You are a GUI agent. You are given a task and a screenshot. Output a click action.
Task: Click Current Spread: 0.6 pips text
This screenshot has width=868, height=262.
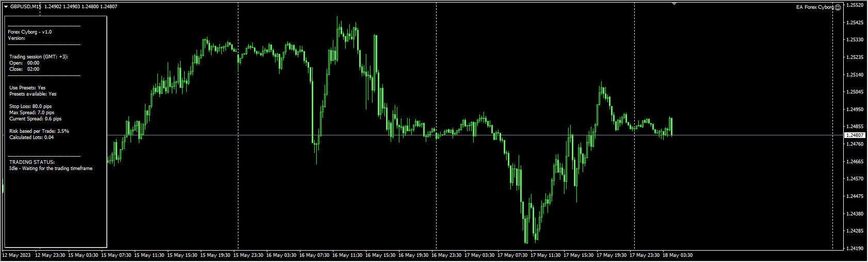coord(35,119)
